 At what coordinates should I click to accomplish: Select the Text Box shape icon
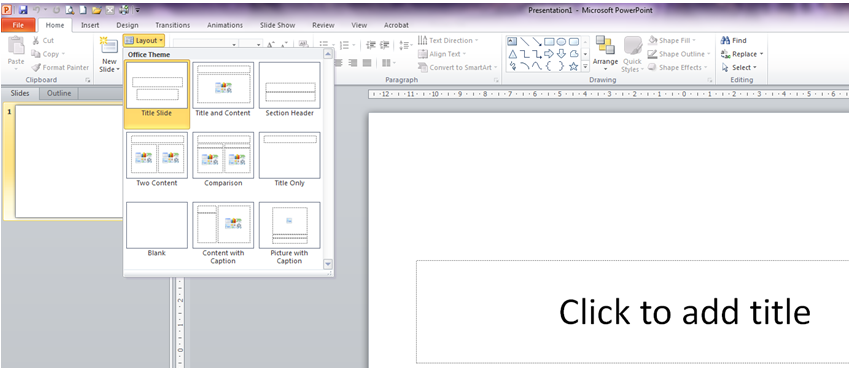pos(512,42)
